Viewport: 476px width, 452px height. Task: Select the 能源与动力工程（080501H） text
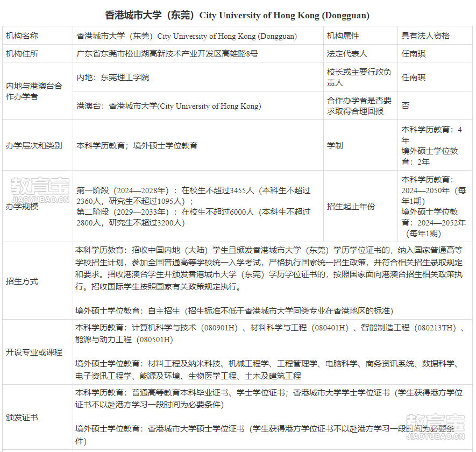[x=124, y=340]
